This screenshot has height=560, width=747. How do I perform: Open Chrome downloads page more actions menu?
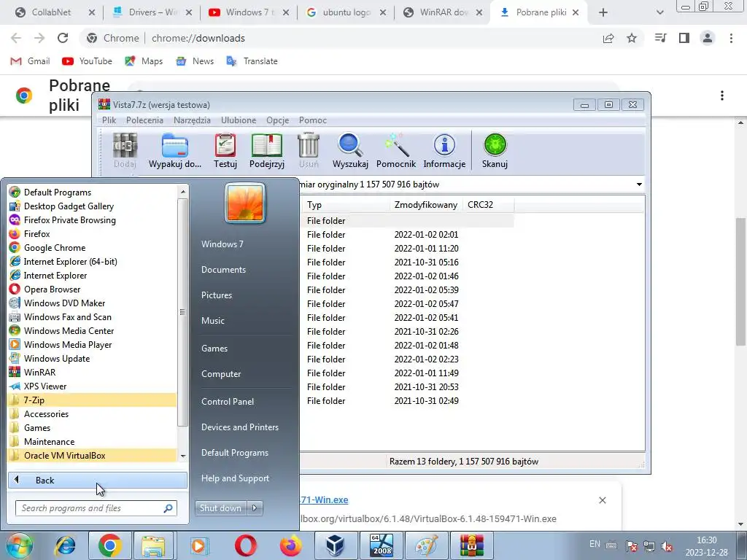pos(721,96)
